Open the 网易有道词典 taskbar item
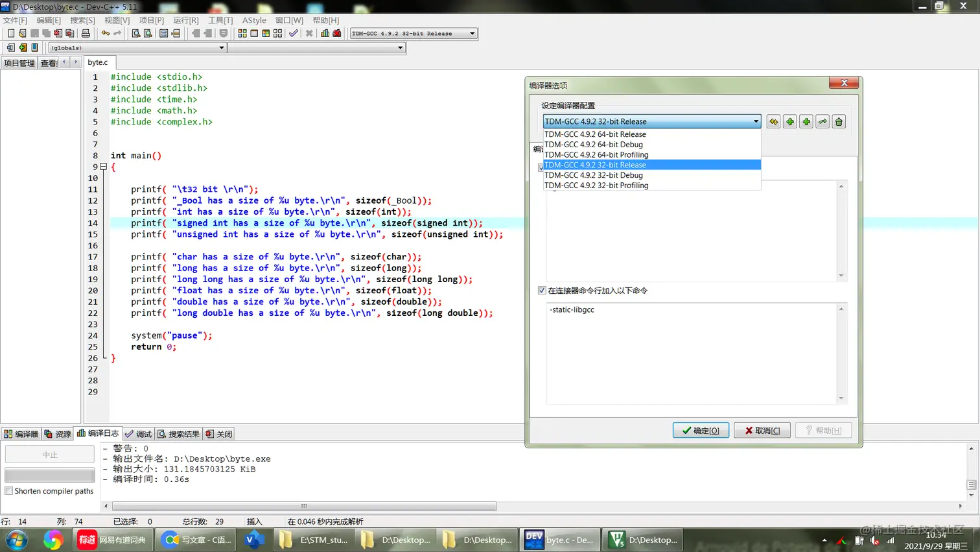This screenshot has width=980, height=552. pos(113,540)
